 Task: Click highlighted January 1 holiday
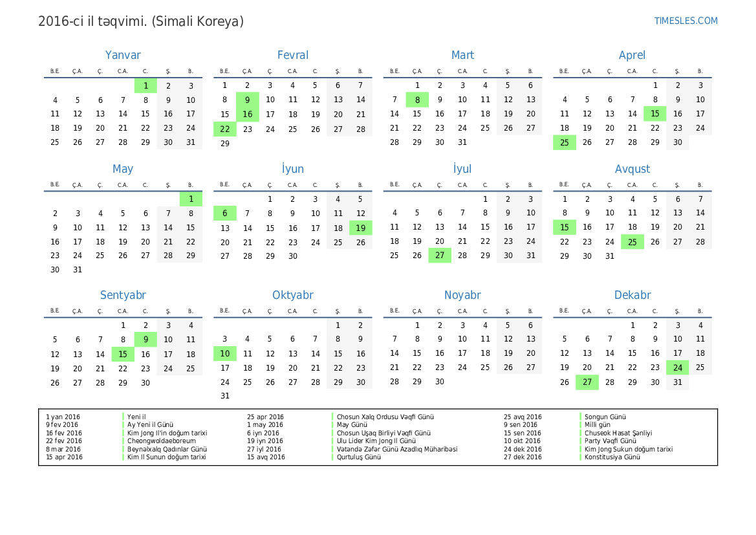[x=146, y=86]
